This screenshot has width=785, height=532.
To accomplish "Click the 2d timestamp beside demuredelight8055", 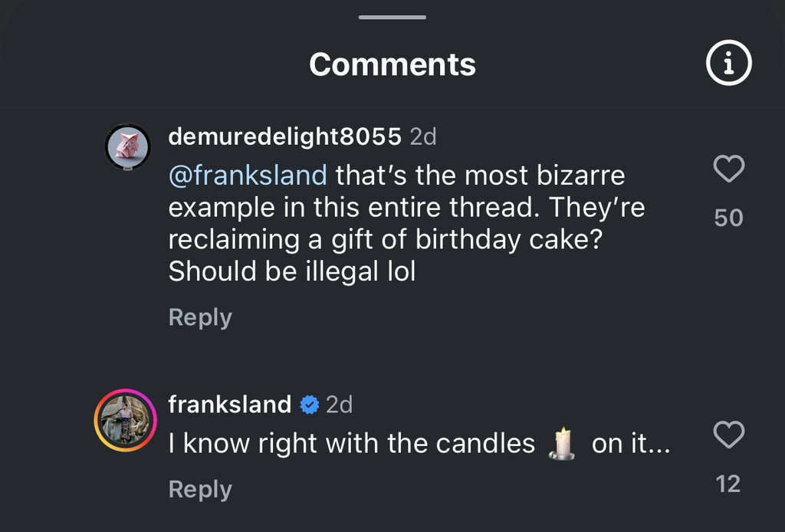I will pos(423,136).
